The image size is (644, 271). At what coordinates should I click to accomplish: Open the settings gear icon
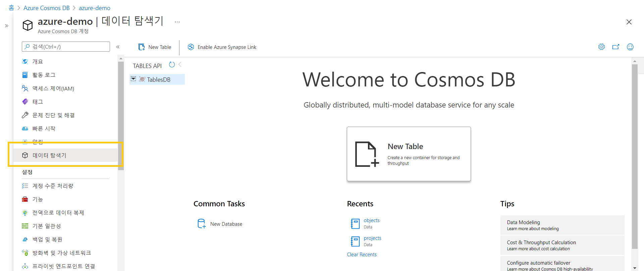pos(601,47)
